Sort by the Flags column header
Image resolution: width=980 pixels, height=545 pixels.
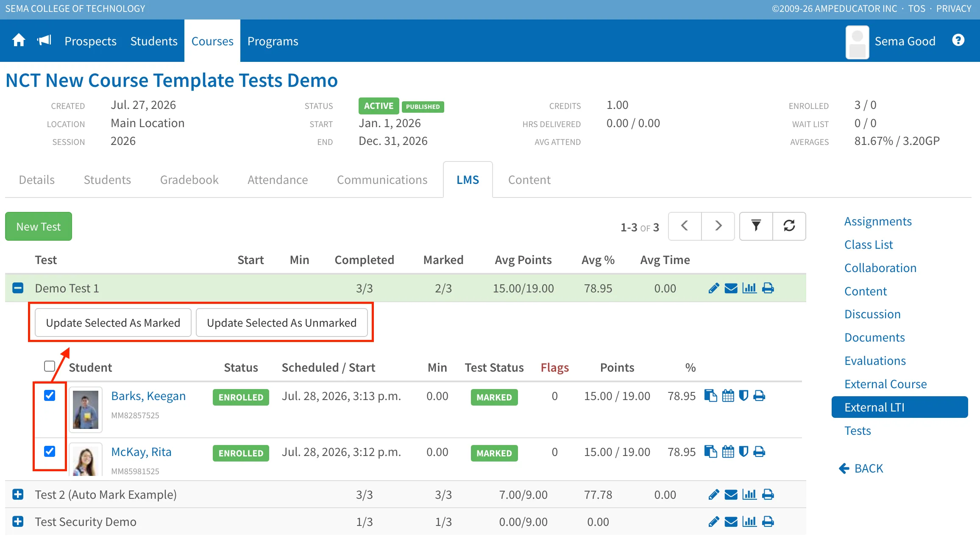click(554, 367)
